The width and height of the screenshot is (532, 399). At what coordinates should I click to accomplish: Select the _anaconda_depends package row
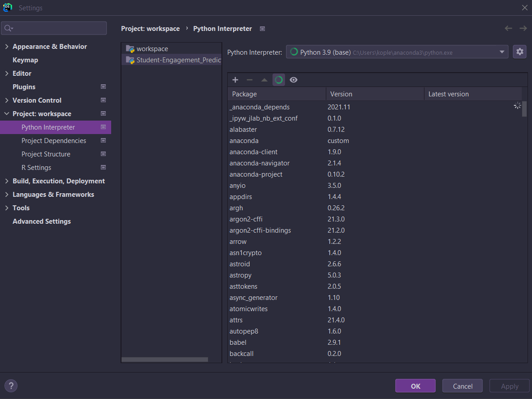[375, 107]
